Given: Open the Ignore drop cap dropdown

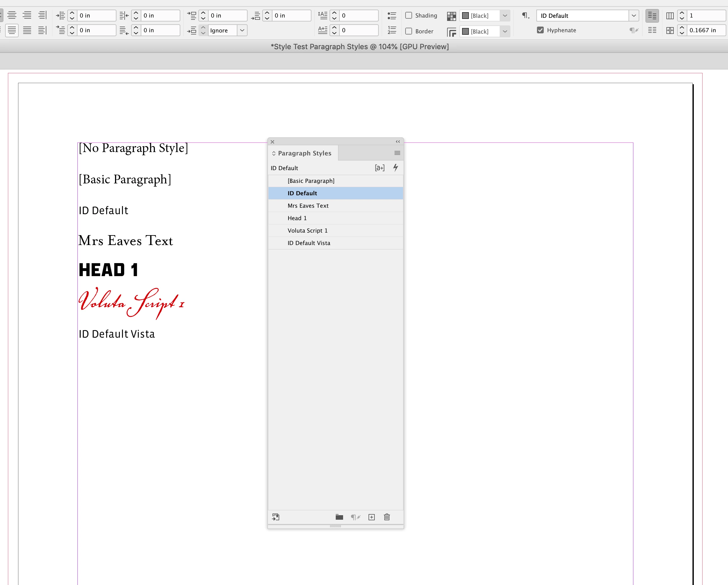Looking at the screenshot, I should pos(242,31).
